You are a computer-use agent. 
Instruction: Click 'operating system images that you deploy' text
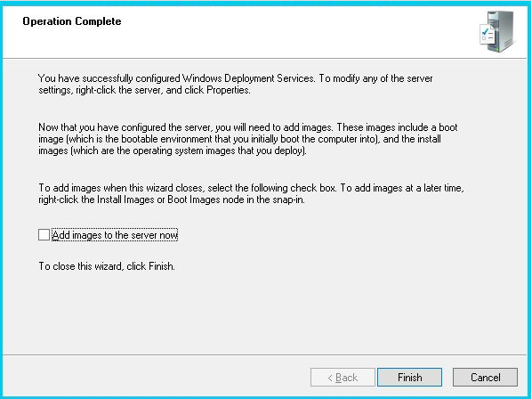(220, 151)
